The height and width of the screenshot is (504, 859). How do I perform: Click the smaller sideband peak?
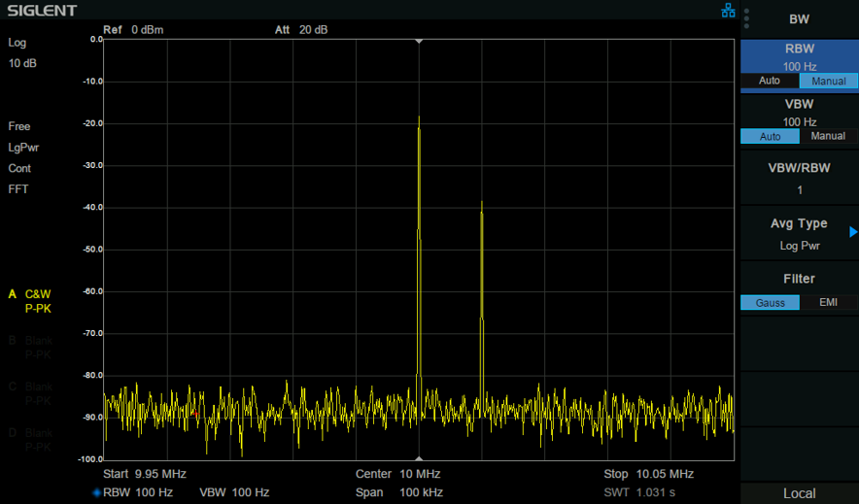tap(482, 203)
